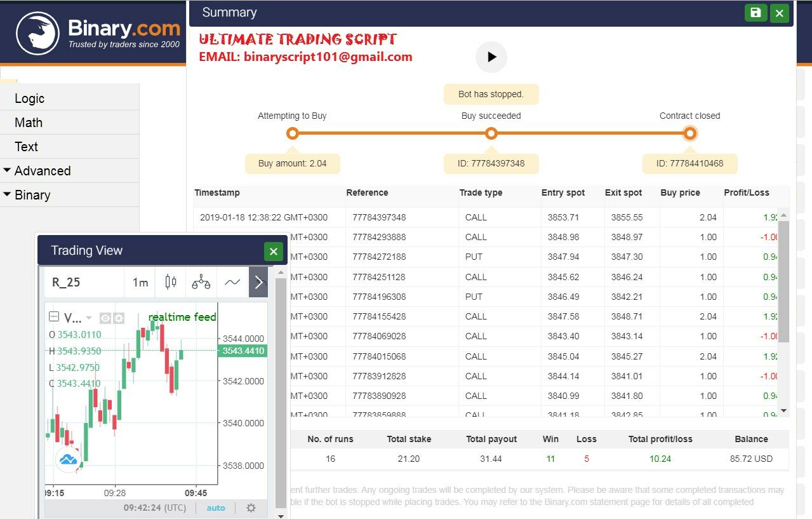The image size is (812, 519).
Task: Click the Buy price column header
Action: (x=680, y=192)
